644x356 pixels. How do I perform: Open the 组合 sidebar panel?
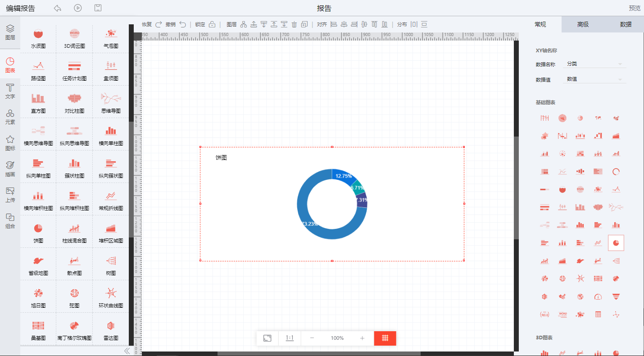pos(10,221)
